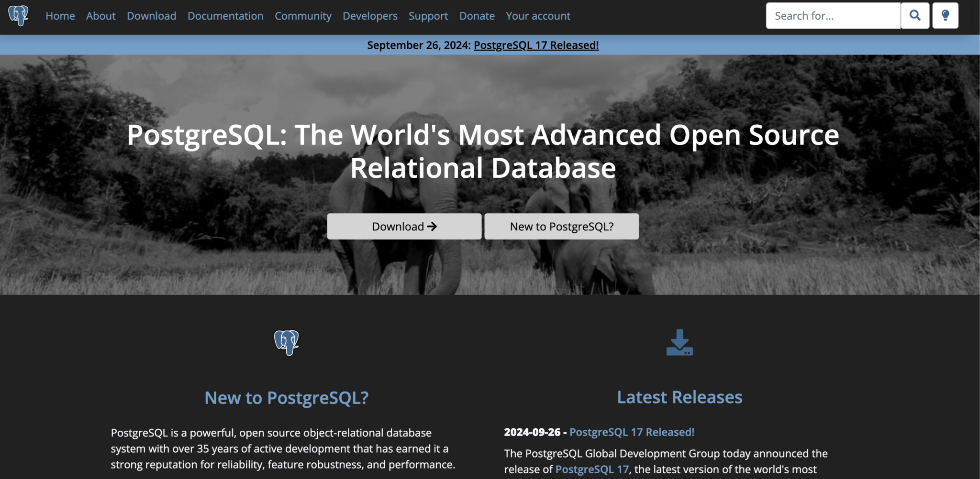Open the Donate page
The image size is (980, 479).
tap(477, 16)
